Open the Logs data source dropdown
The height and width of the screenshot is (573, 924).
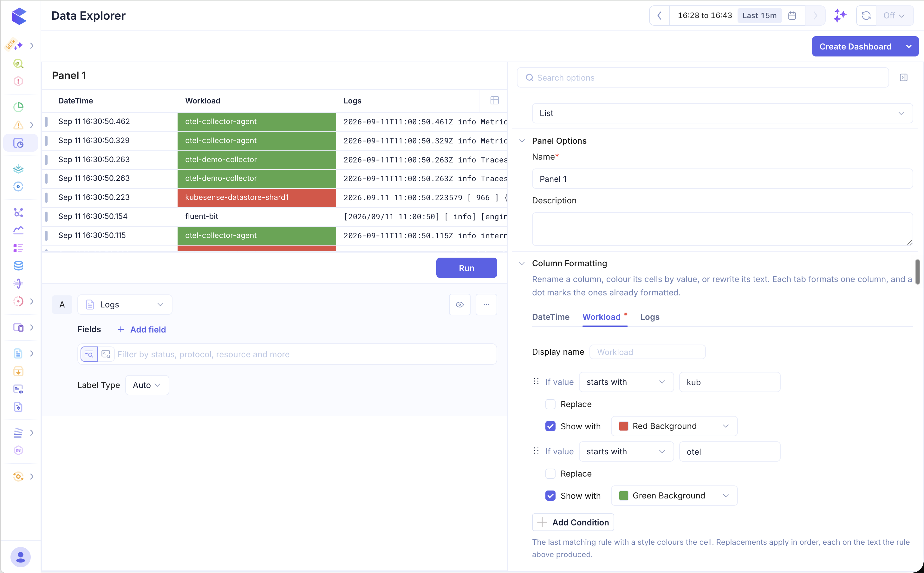tap(125, 305)
